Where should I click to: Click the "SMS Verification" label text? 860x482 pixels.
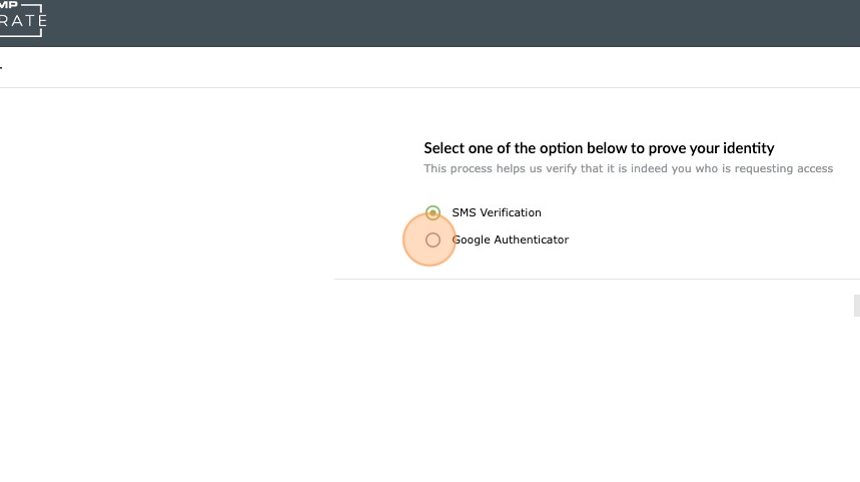pyautogui.click(x=496, y=213)
